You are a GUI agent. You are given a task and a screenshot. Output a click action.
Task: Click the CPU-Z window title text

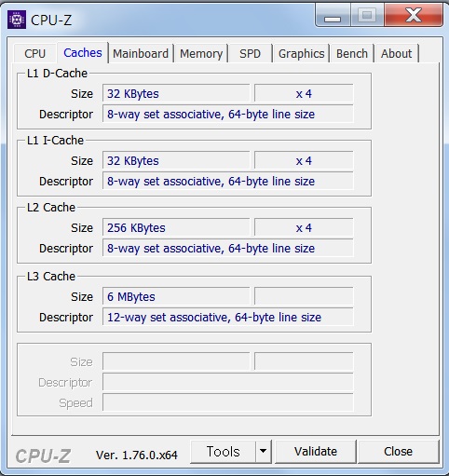[51, 20]
